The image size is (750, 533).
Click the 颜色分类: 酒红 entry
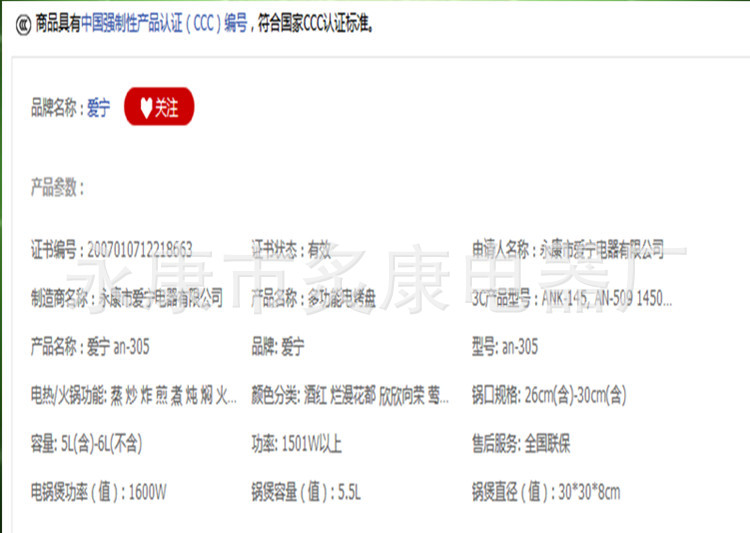pyautogui.click(x=350, y=395)
